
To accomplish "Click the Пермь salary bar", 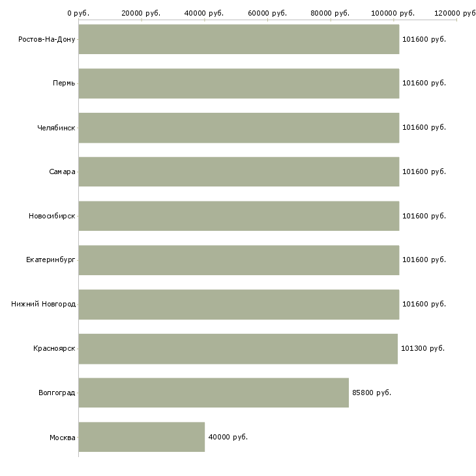I will click(239, 83).
